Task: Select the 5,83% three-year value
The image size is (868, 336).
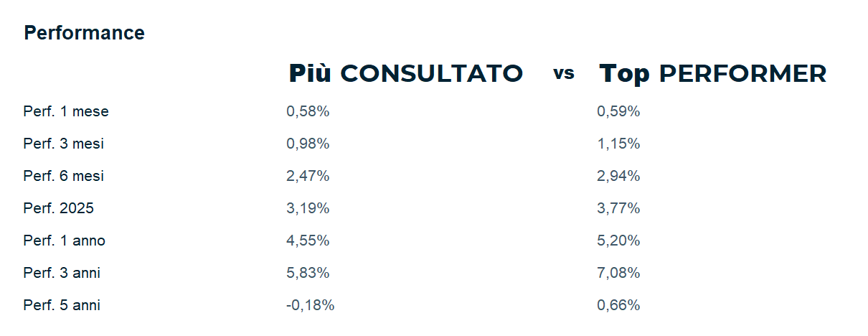Action: pyautogui.click(x=308, y=273)
